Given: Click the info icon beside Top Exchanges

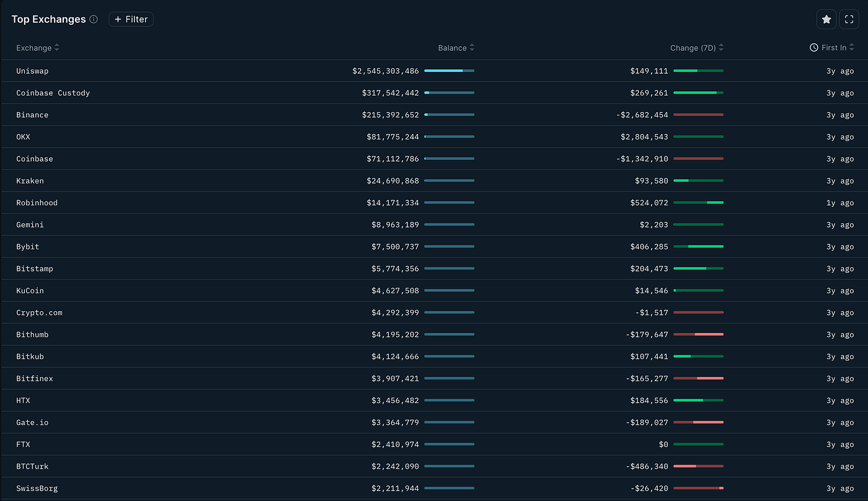Looking at the screenshot, I should (x=94, y=19).
